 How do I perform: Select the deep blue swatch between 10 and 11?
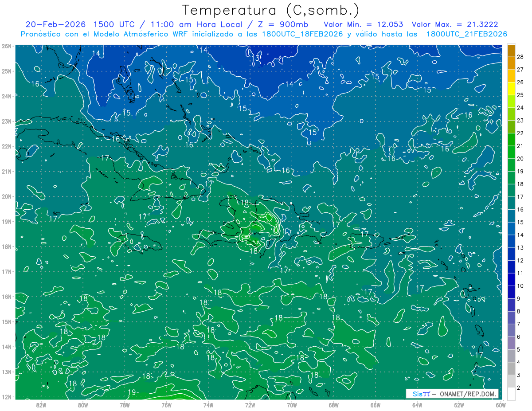tap(511, 279)
